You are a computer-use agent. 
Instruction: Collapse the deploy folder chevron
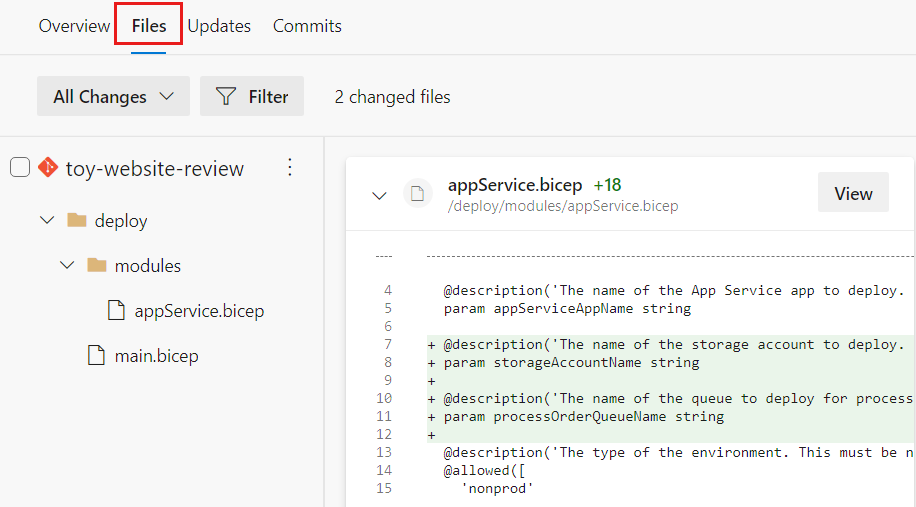tap(47, 220)
